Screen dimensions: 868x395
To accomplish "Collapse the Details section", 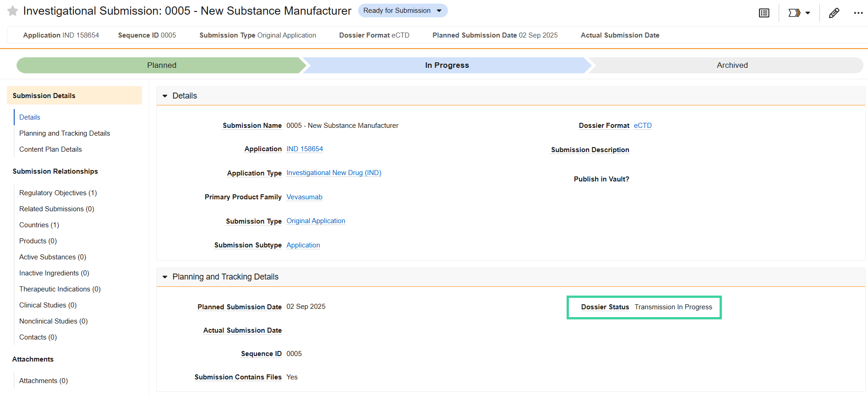I will point(165,96).
